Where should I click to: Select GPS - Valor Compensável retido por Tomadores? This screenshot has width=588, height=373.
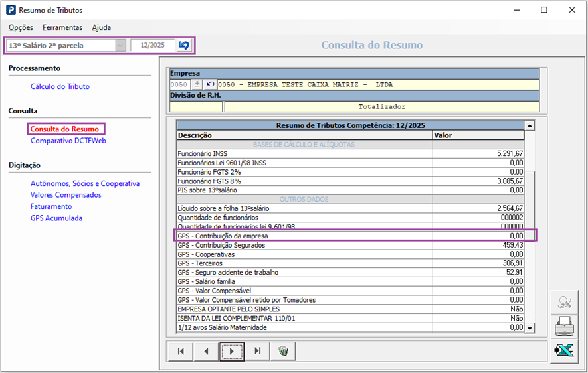(350, 300)
